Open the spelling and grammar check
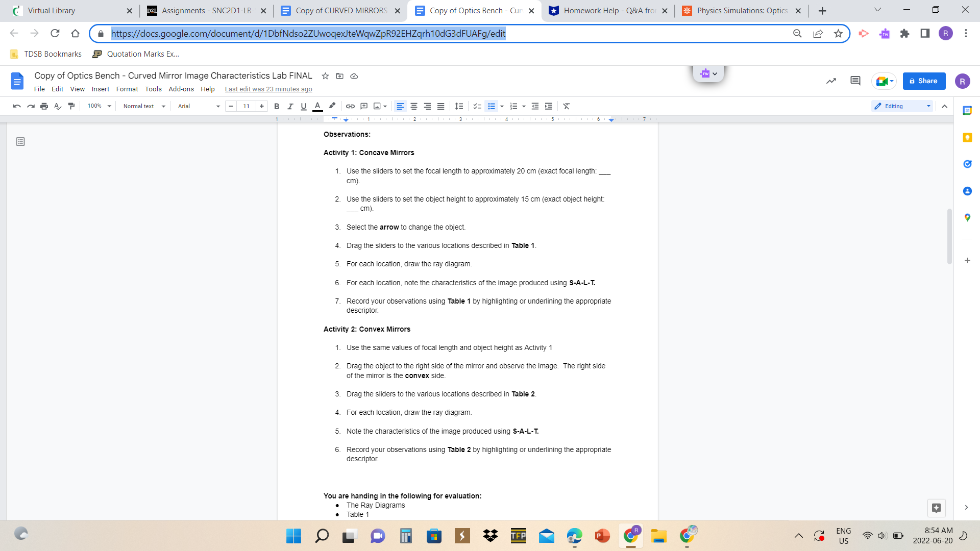 (58, 106)
